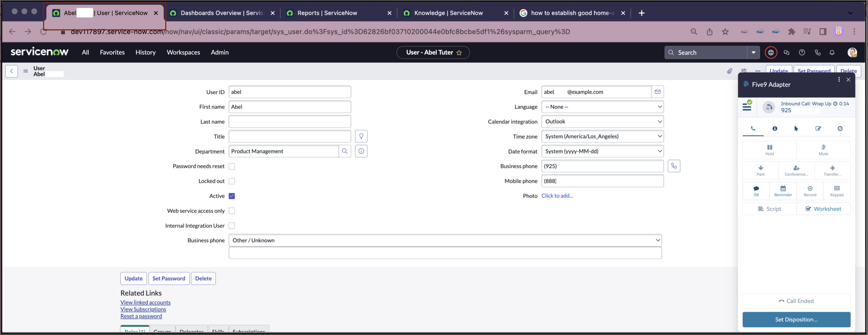Expand the Language dropdown

(602, 107)
